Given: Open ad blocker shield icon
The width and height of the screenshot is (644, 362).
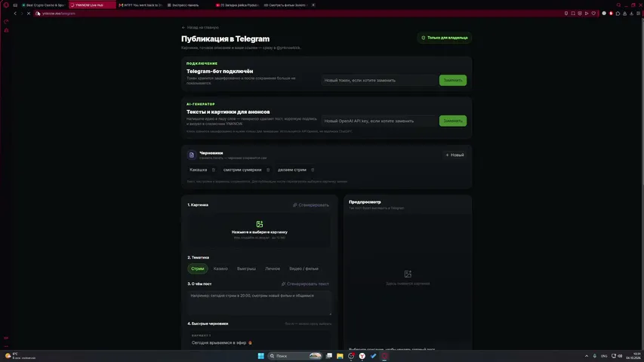Looking at the screenshot, I should 580,13.
